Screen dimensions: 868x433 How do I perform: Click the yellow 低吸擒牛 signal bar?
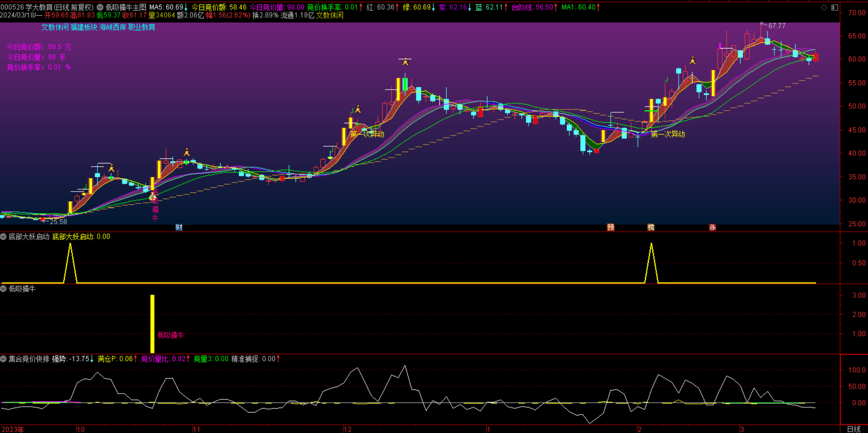tap(153, 324)
